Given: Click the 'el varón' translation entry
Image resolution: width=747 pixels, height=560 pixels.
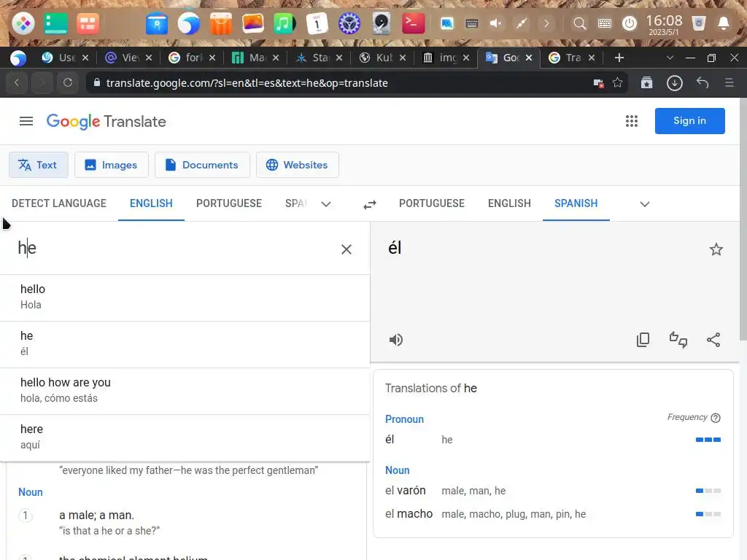Looking at the screenshot, I should tap(406, 491).
